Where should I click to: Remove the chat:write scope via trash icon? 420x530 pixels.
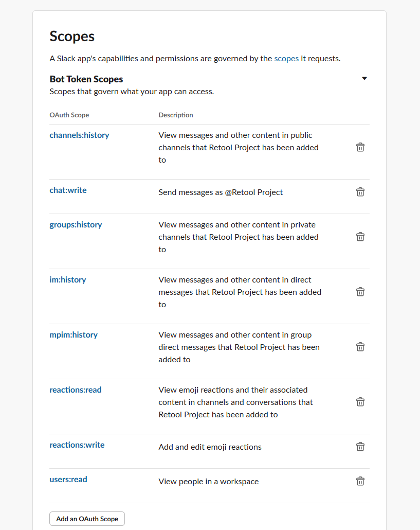point(360,192)
